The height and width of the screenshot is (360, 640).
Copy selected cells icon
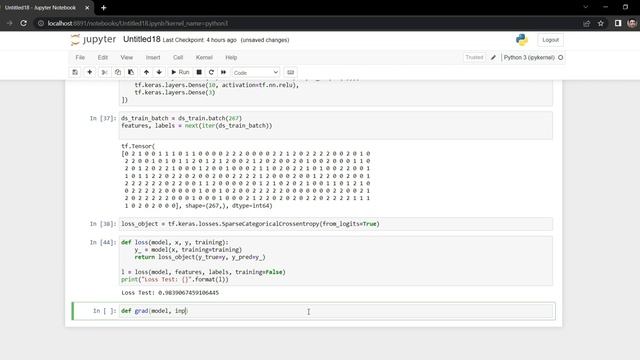(x=118, y=72)
